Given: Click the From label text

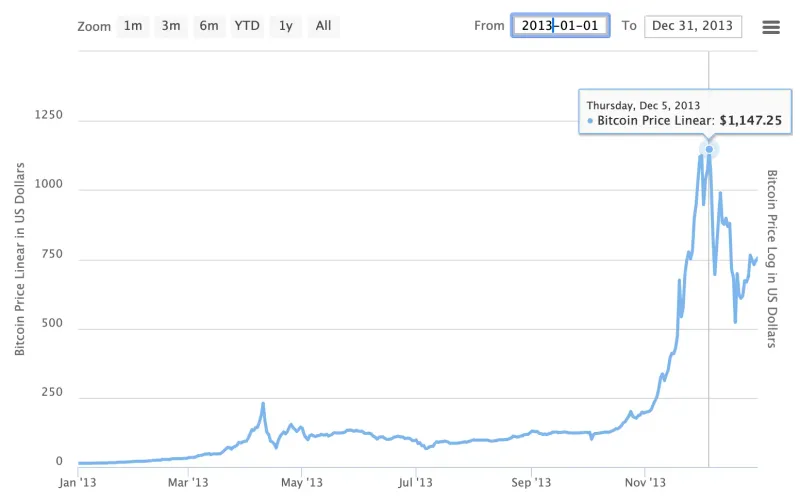Looking at the screenshot, I should tap(489, 26).
